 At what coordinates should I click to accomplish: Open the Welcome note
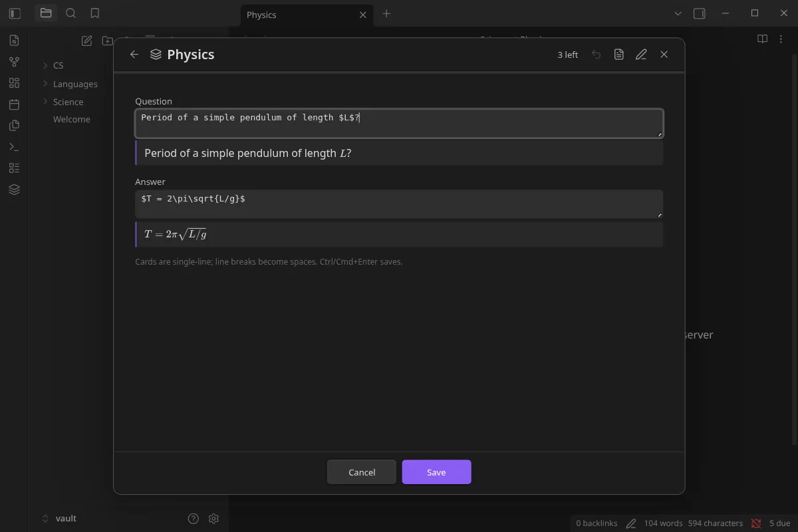[71, 120]
